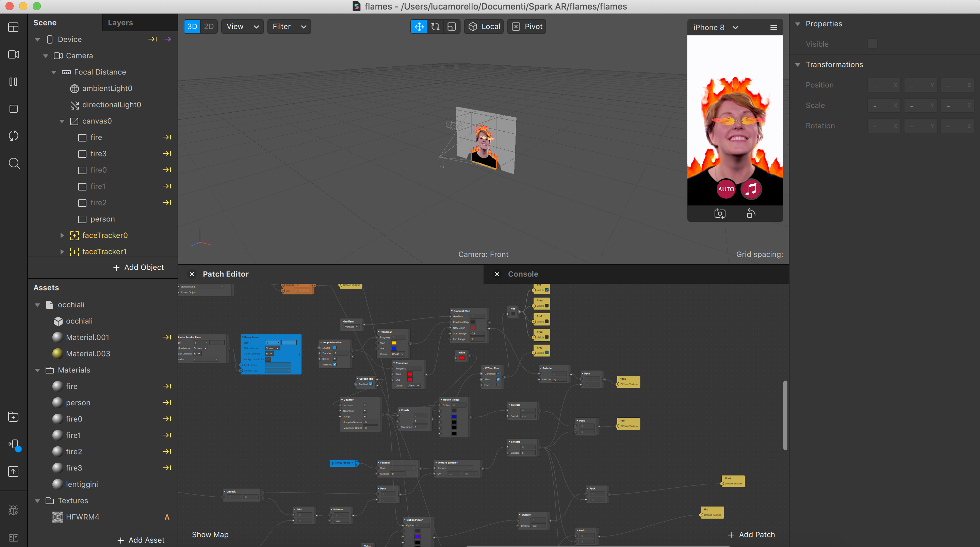Select the scale manipulator tool icon
Screen dimensions: 980x547
click(x=452, y=27)
